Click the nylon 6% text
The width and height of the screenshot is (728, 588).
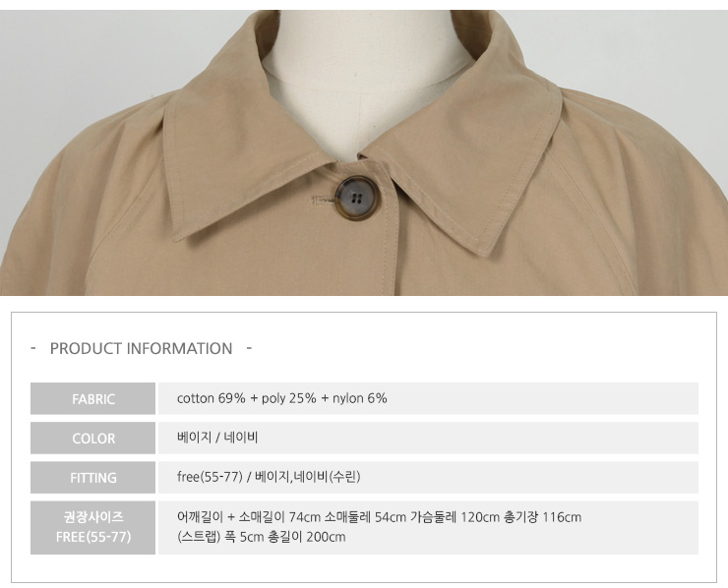(x=359, y=398)
